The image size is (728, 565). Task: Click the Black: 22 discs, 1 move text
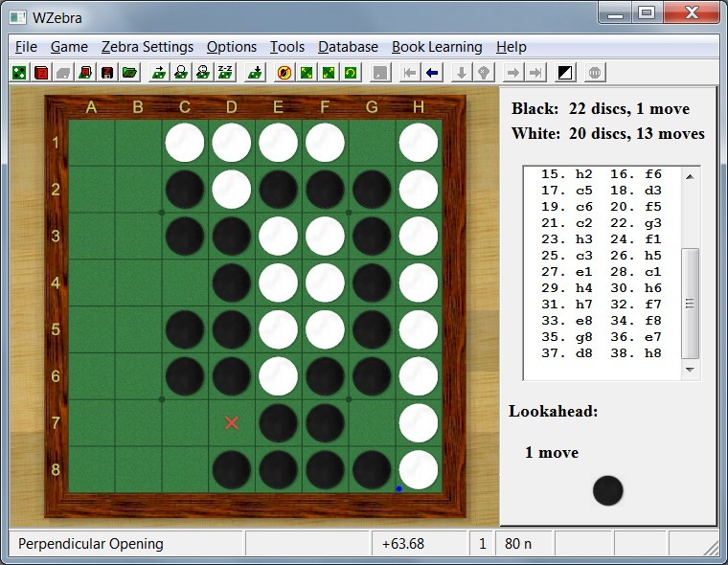pos(601,108)
